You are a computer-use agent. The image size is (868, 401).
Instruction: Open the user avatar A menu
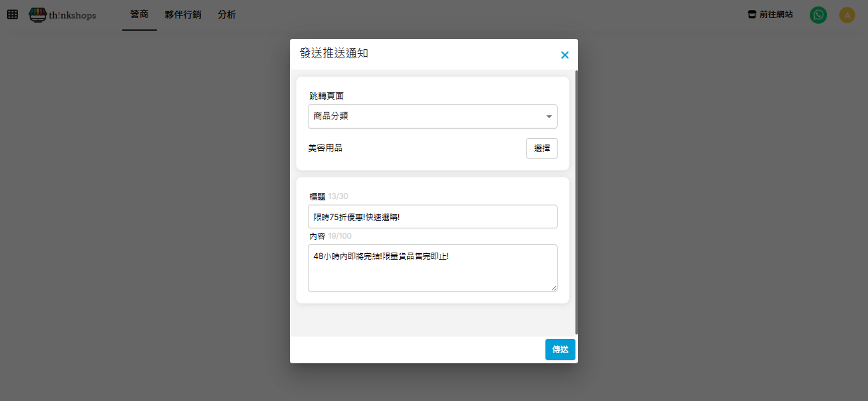[x=847, y=15]
